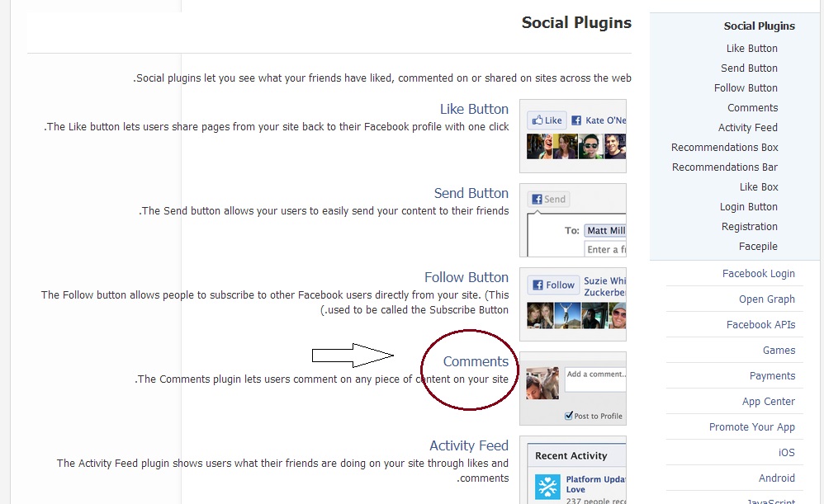Click the Follow button preview icon

coord(553,285)
